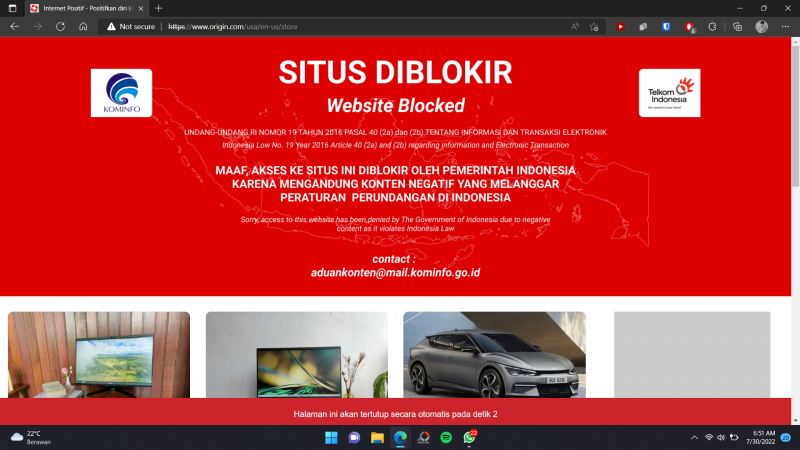Reload the current page
The height and width of the screenshot is (450, 800).
point(60,27)
